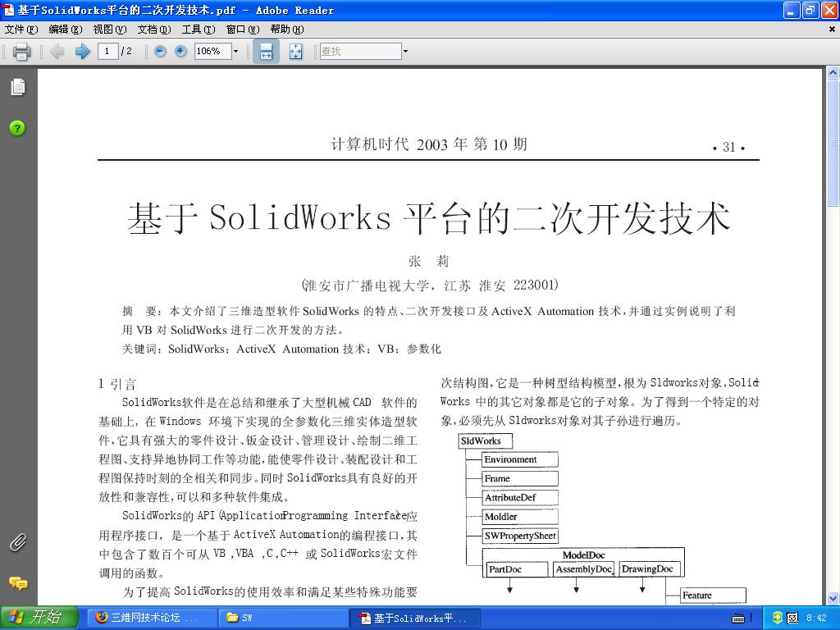Screen dimensions: 840x630
Task: Go to next page arrow
Action: pos(82,52)
